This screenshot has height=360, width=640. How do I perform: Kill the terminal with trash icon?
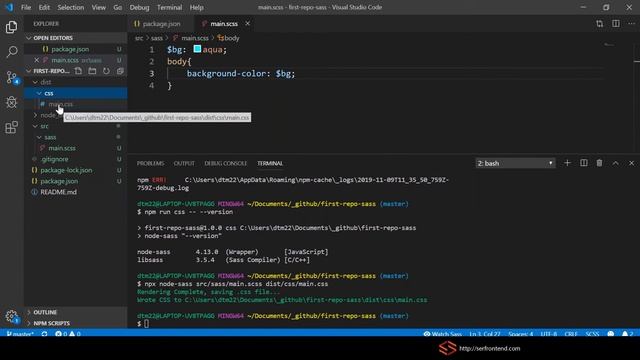(599, 163)
